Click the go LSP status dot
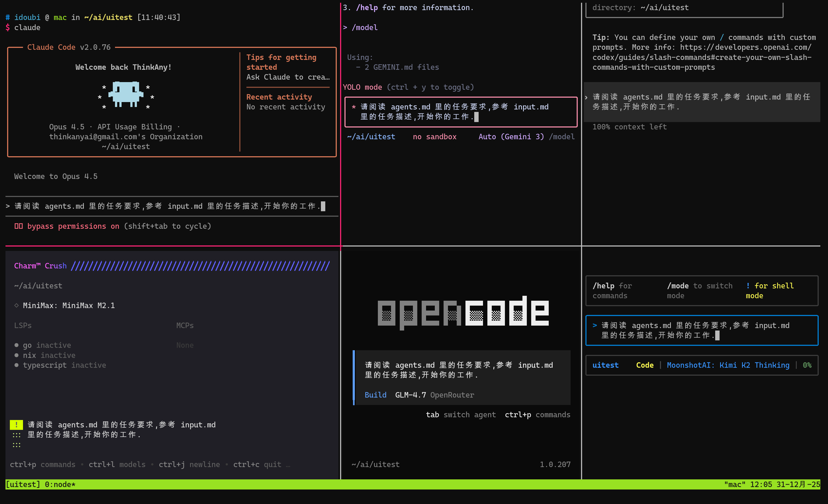828x504 pixels. pyautogui.click(x=16, y=345)
